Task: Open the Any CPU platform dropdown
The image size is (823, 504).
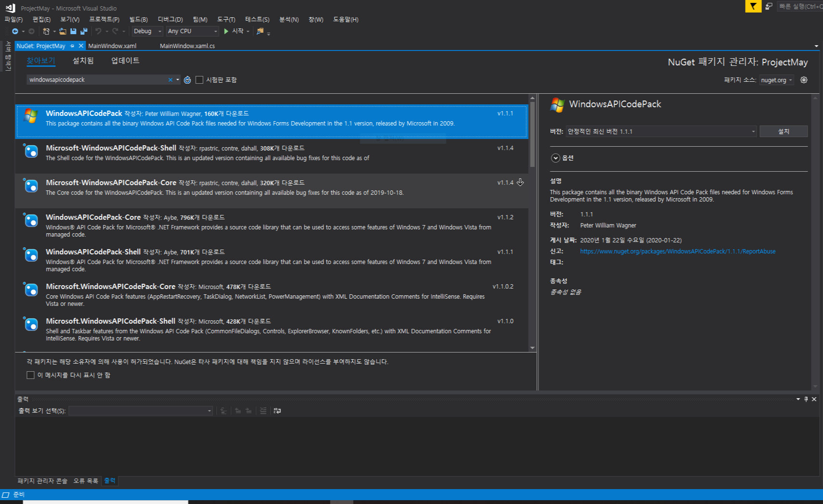Action: click(192, 31)
